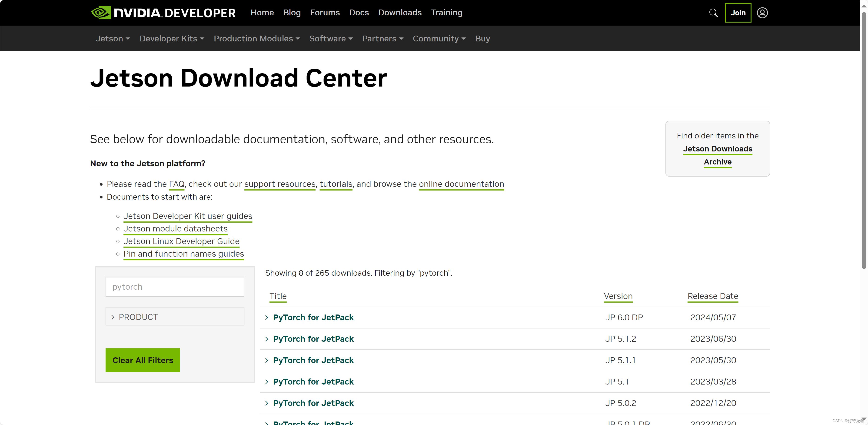The height and width of the screenshot is (425, 868).
Task: Click PyTorch for JetPack title dated 2023/03/28
Action: point(313,382)
